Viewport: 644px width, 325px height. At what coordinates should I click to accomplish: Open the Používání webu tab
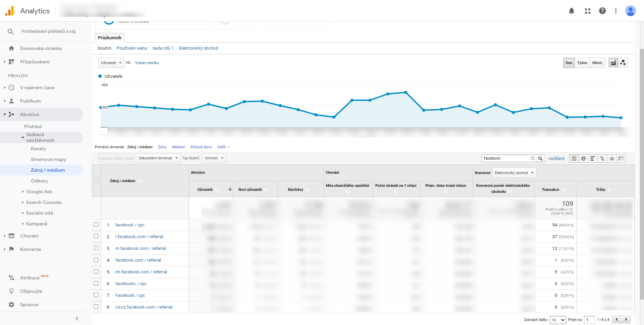(x=132, y=48)
